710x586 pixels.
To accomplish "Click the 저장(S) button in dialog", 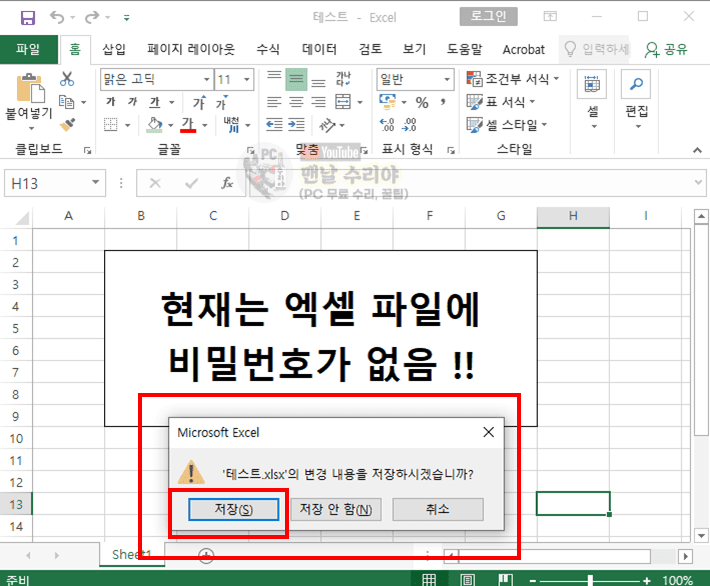I will [233, 509].
